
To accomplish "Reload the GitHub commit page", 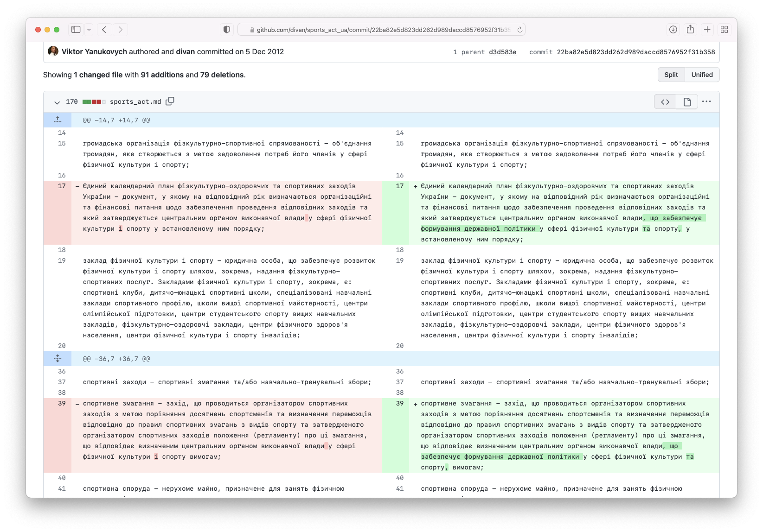I will tap(520, 30).
